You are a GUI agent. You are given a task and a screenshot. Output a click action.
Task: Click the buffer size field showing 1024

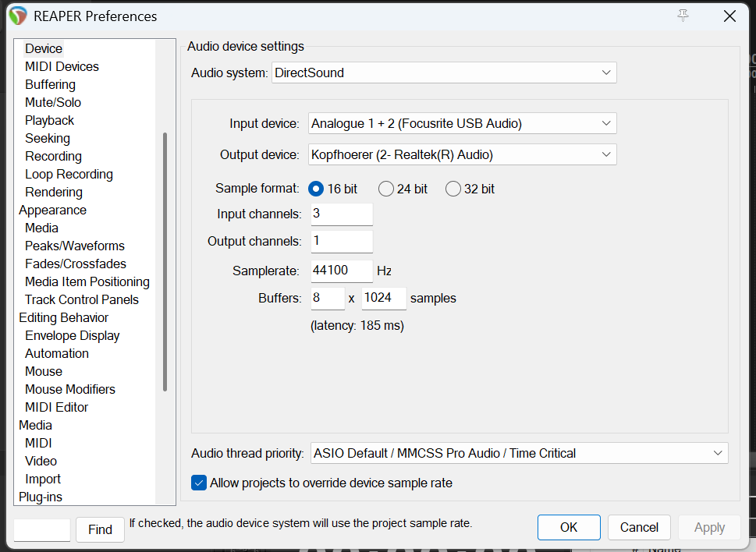pos(385,298)
